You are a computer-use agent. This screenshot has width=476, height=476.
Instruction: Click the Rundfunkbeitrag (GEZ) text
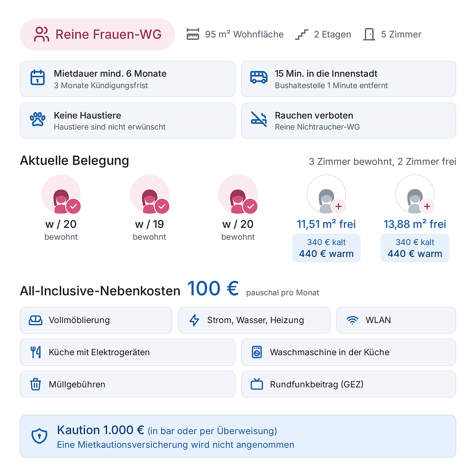(317, 384)
